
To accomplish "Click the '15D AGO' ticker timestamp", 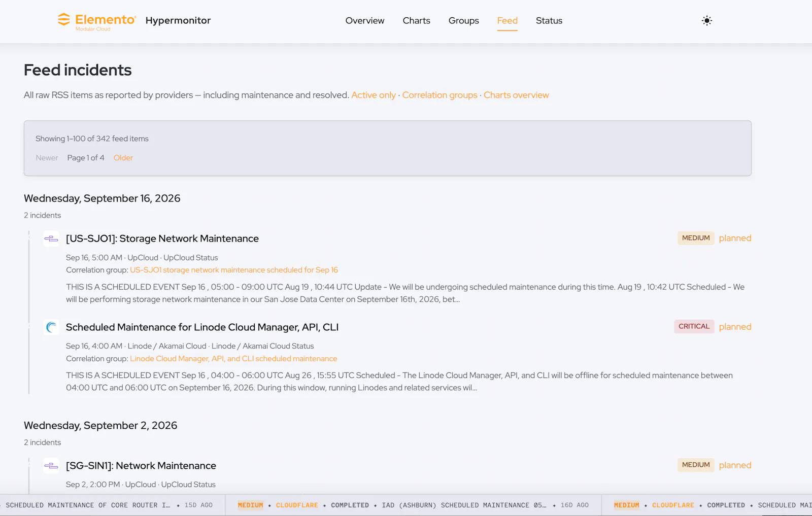I will [198, 505].
